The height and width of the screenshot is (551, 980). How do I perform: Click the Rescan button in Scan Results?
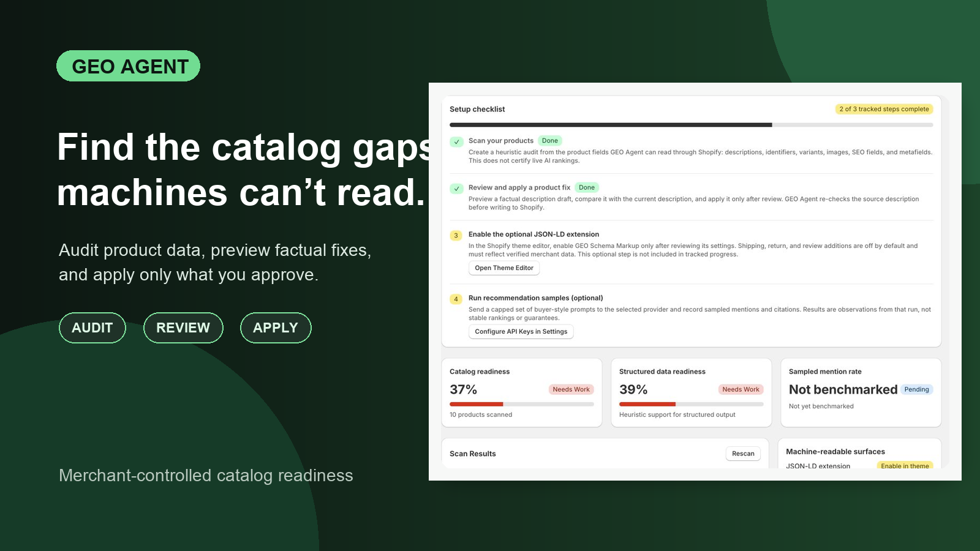point(743,454)
